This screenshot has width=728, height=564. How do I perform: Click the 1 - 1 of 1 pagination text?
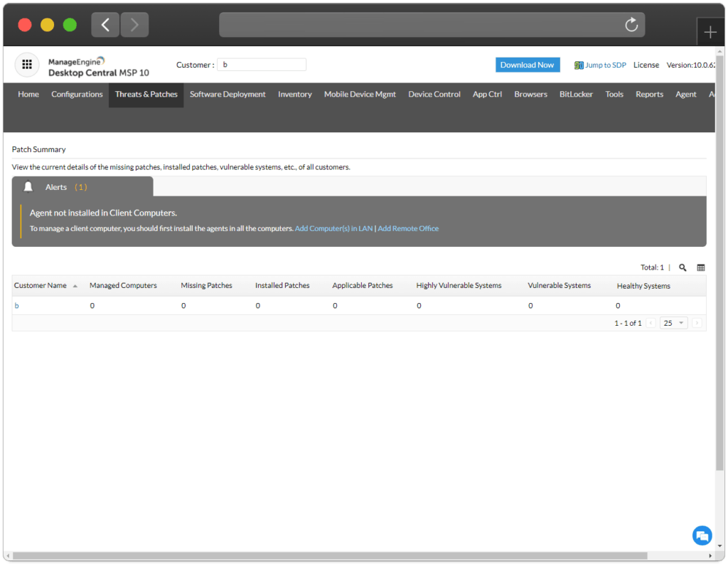point(628,324)
